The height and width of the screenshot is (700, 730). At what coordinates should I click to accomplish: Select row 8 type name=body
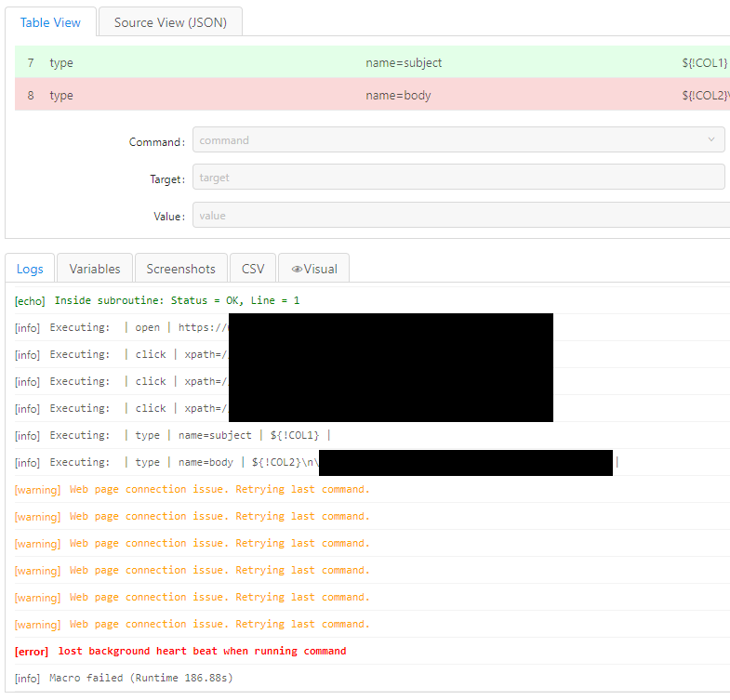point(373,95)
